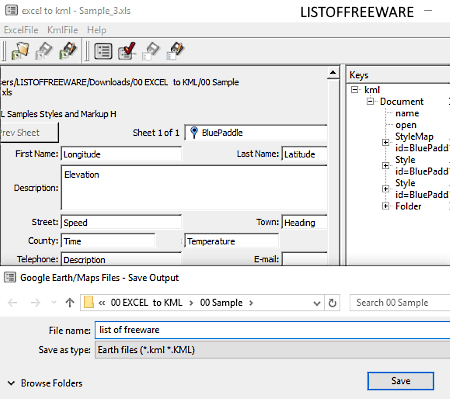This screenshot has width=450, height=399.
Task: Open the Save as type dropdown
Action: point(272,350)
